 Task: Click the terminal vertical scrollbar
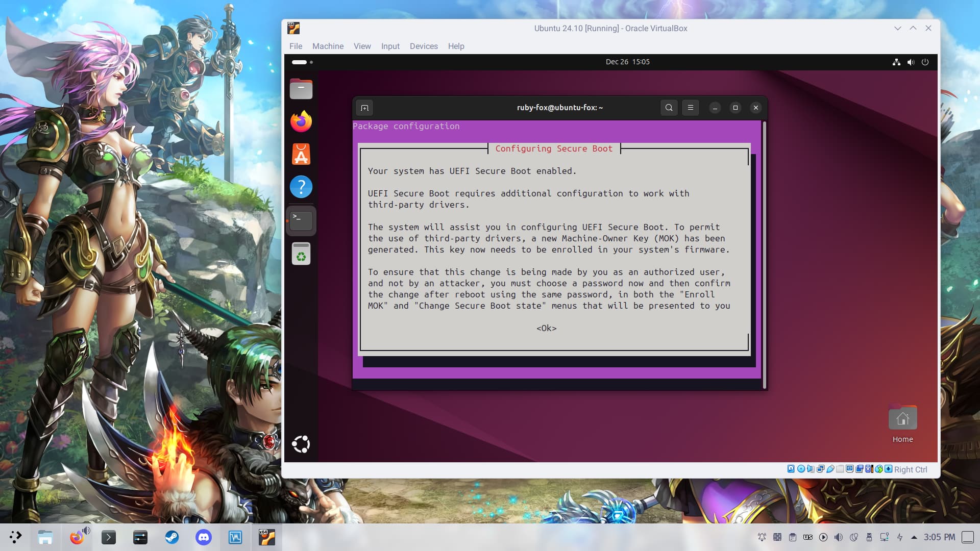[x=764, y=255]
